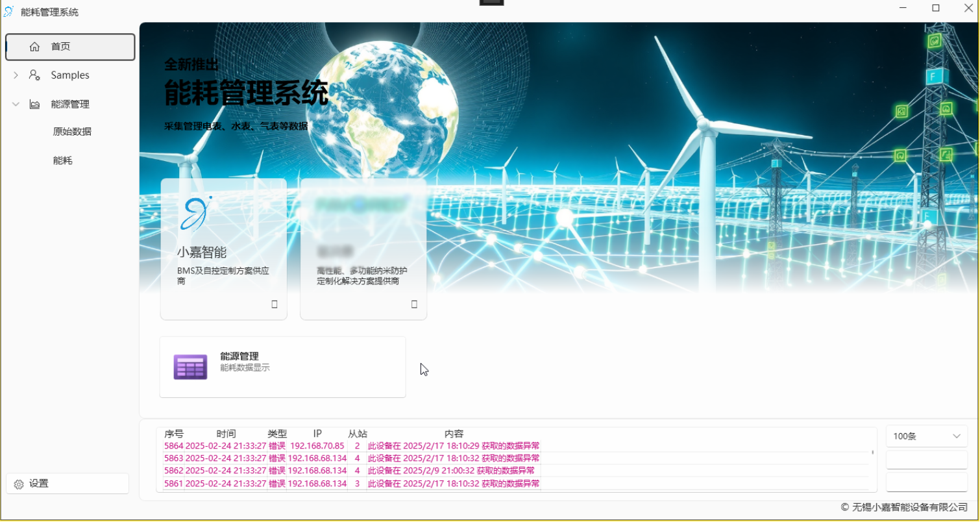
Task: Open settings via the gear icon
Action: (19, 484)
